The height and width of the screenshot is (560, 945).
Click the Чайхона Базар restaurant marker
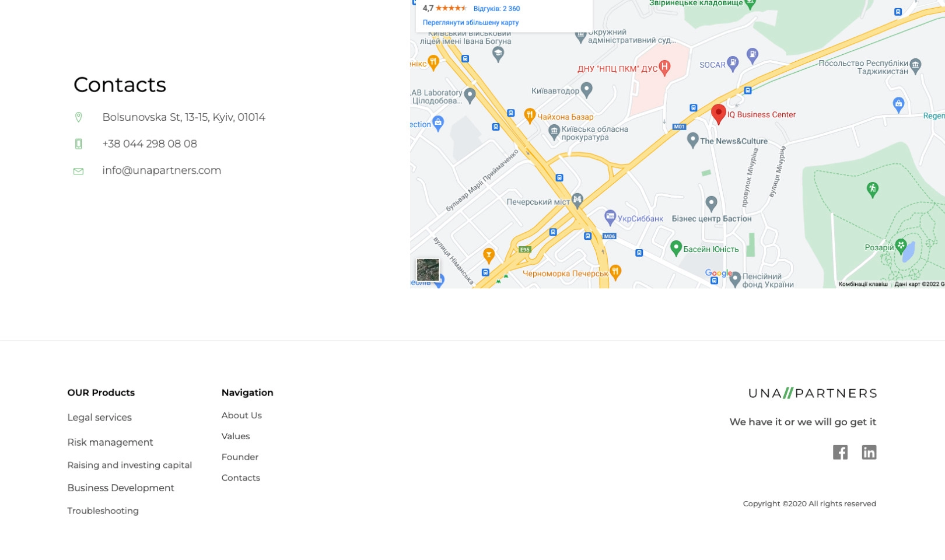click(x=530, y=116)
